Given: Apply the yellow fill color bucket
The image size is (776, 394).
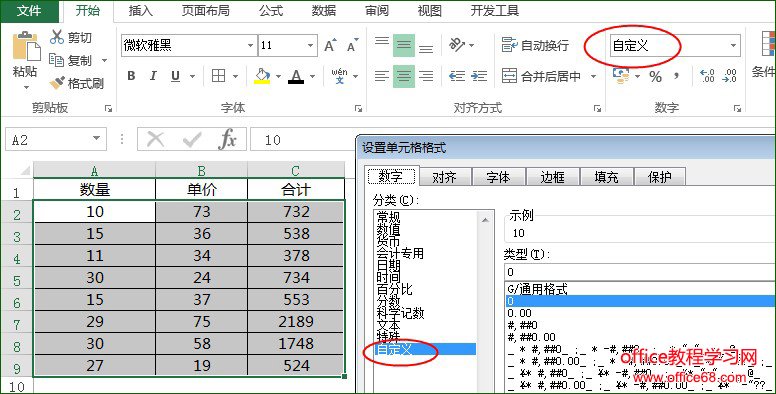Looking at the screenshot, I should point(262,76).
